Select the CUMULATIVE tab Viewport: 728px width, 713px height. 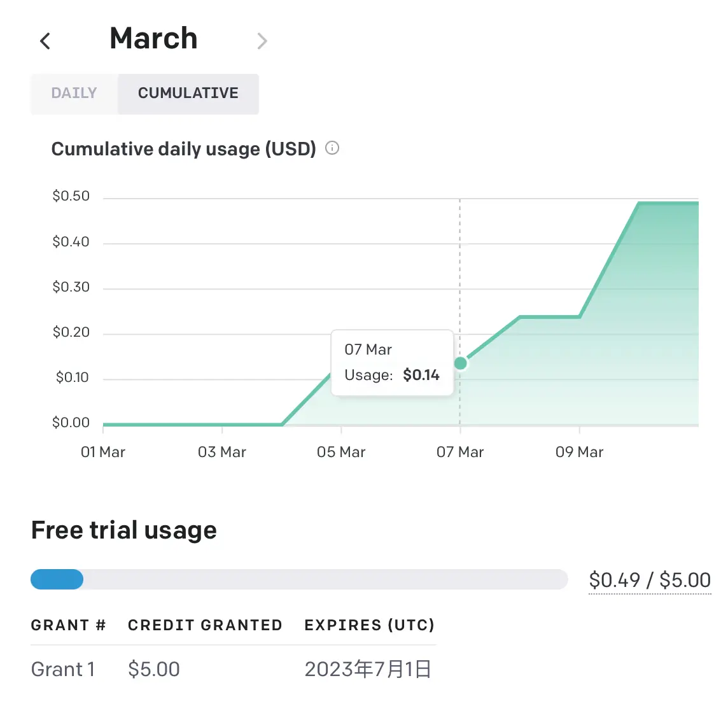pyautogui.click(x=188, y=94)
